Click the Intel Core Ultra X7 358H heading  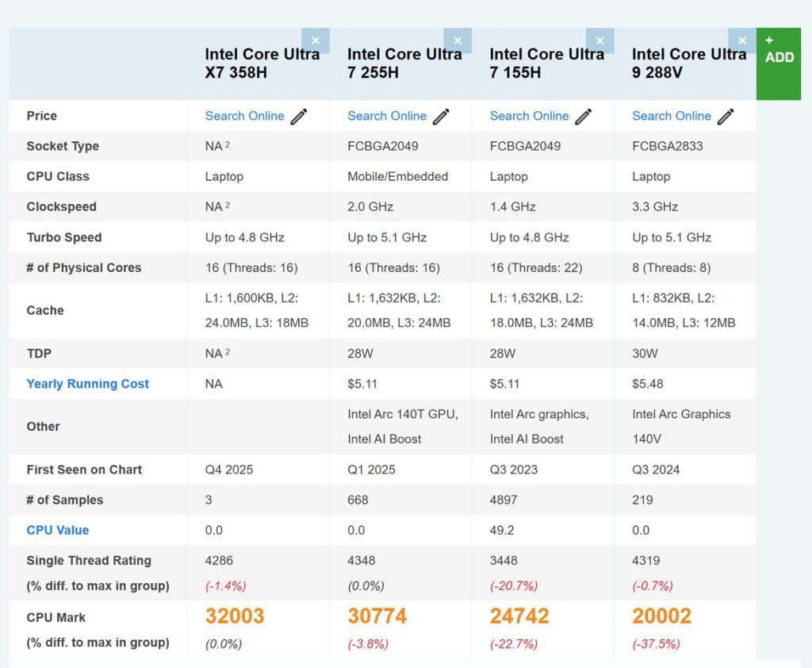pos(262,63)
